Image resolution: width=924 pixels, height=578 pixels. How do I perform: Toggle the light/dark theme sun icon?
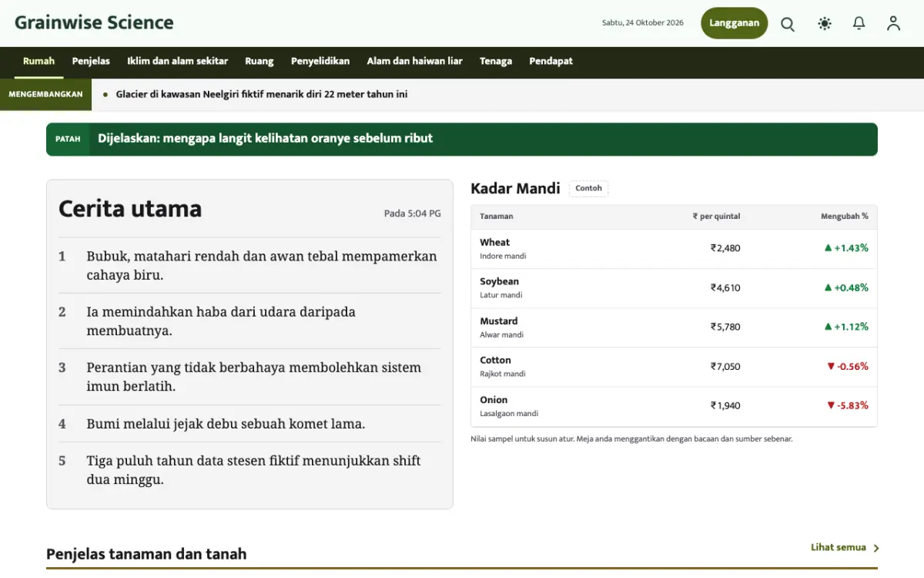coord(825,23)
